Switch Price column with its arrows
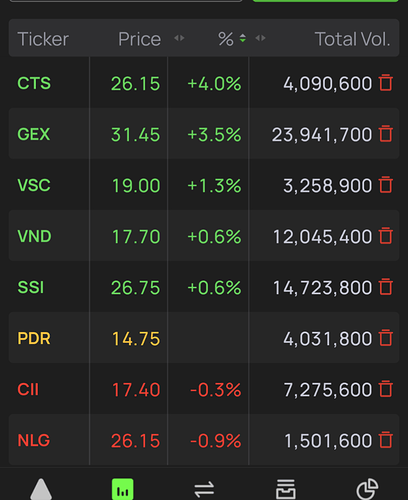Image resolution: width=408 pixels, height=500 pixels. click(179, 38)
